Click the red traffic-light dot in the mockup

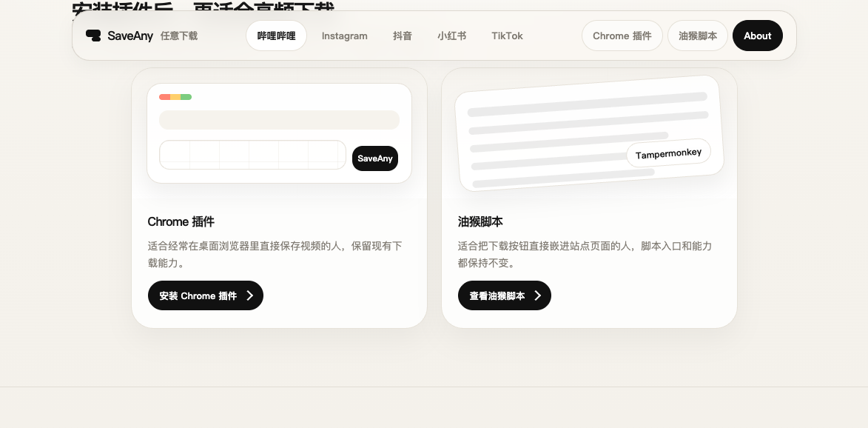(x=164, y=96)
